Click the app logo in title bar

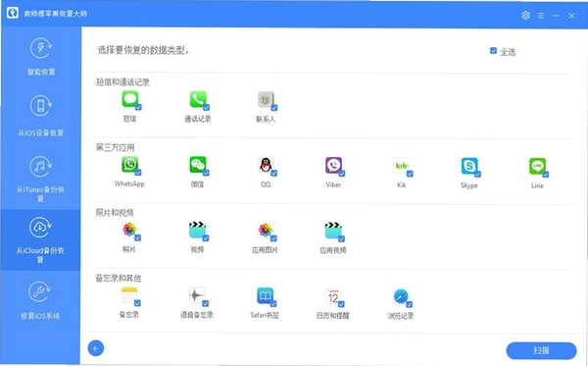coord(13,13)
